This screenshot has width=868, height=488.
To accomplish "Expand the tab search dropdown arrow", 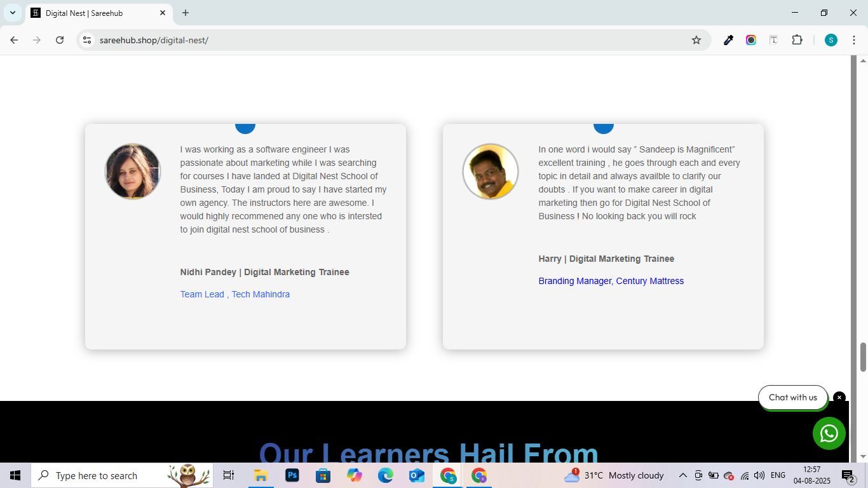I will click(13, 13).
